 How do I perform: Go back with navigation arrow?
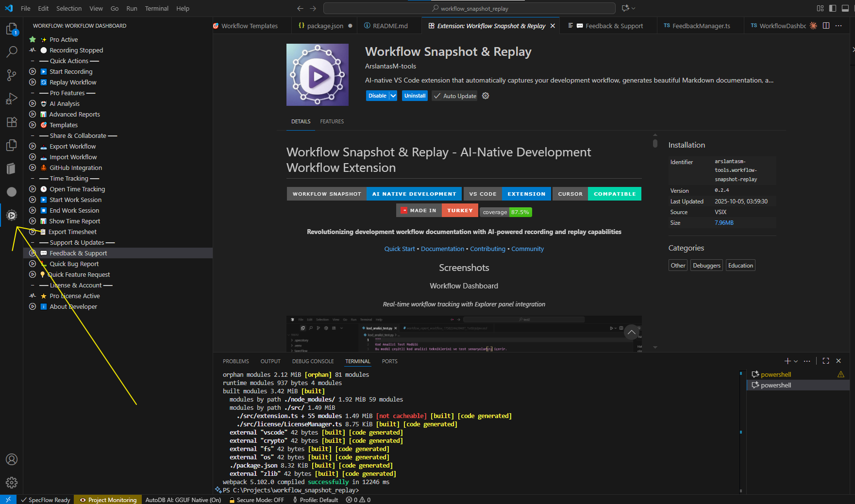tap(300, 8)
